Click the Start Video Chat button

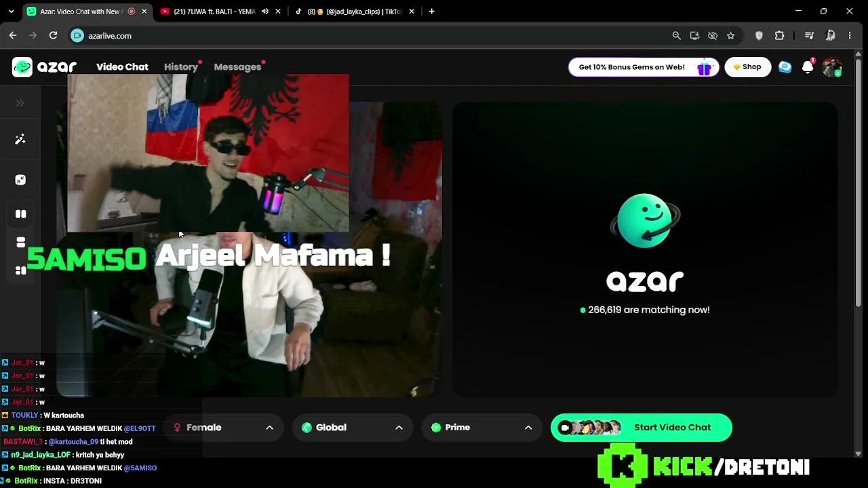point(641,428)
